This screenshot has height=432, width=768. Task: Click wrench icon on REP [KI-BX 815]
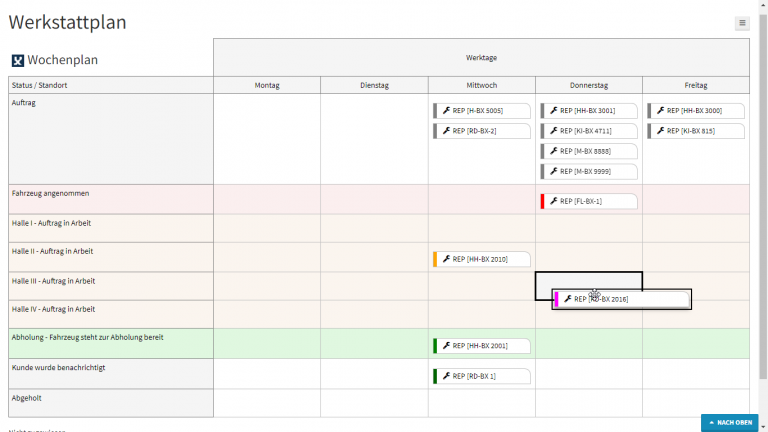[660, 130]
